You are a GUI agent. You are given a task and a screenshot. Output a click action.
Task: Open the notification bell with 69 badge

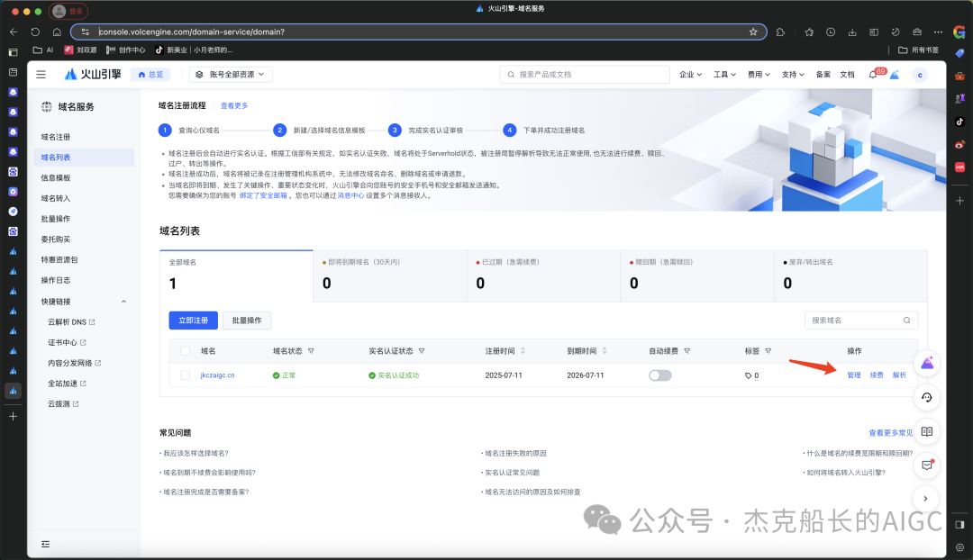coord(874,75)
